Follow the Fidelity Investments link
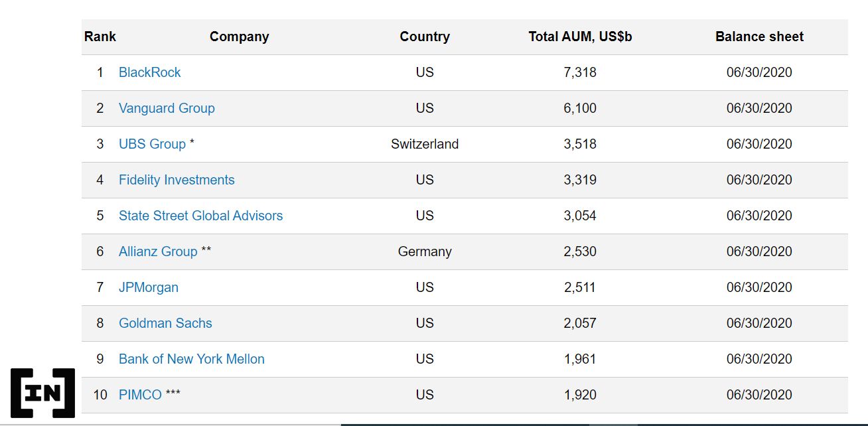 click(177, 180)
